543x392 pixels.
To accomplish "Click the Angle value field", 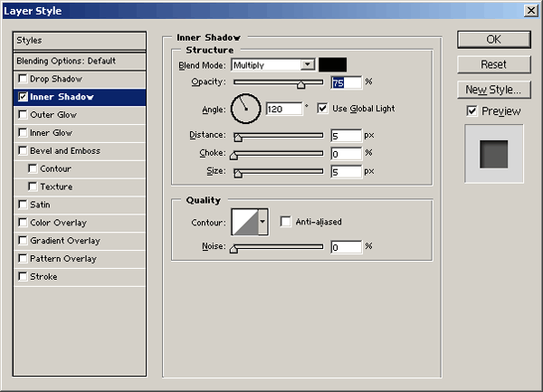I will (x=284, y=109).
